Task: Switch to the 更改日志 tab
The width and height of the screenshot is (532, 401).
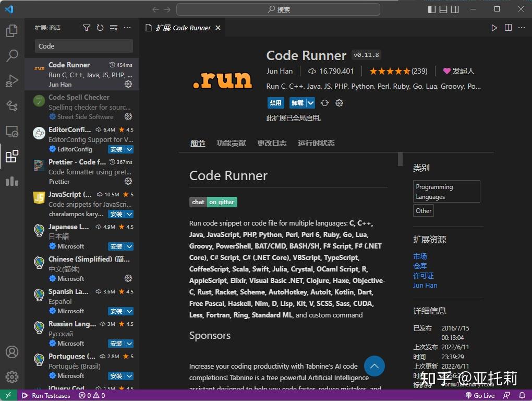Action: 272,143
